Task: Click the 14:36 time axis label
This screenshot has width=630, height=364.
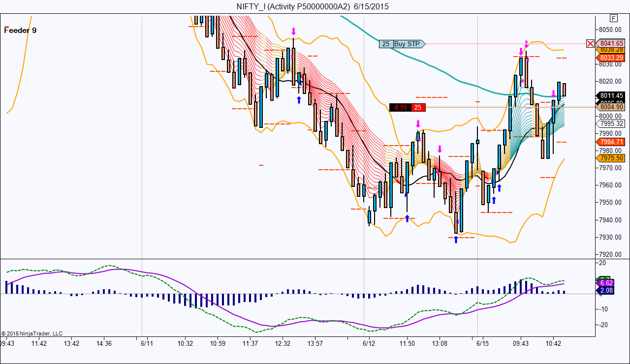Action: click(x=104, y=343)
